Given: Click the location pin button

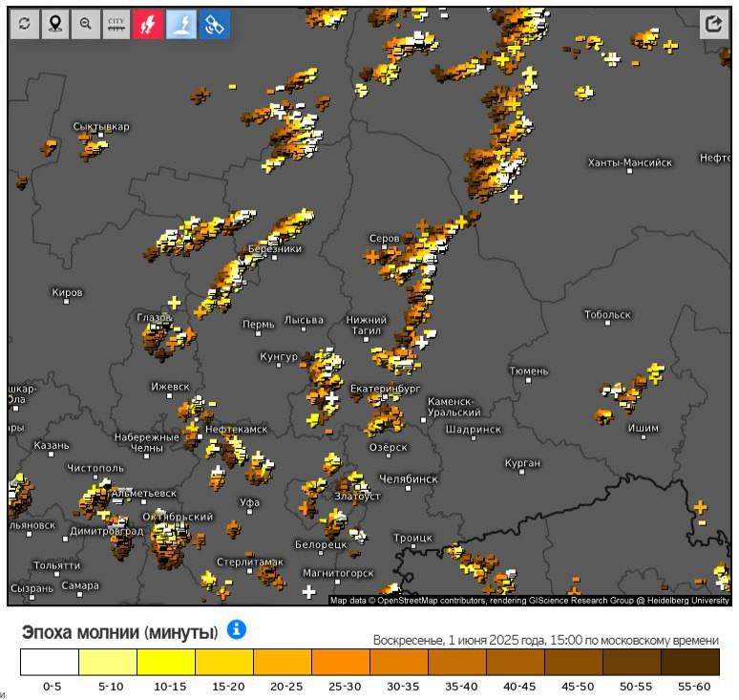Looking at the screenshot, I should point(54,25).
